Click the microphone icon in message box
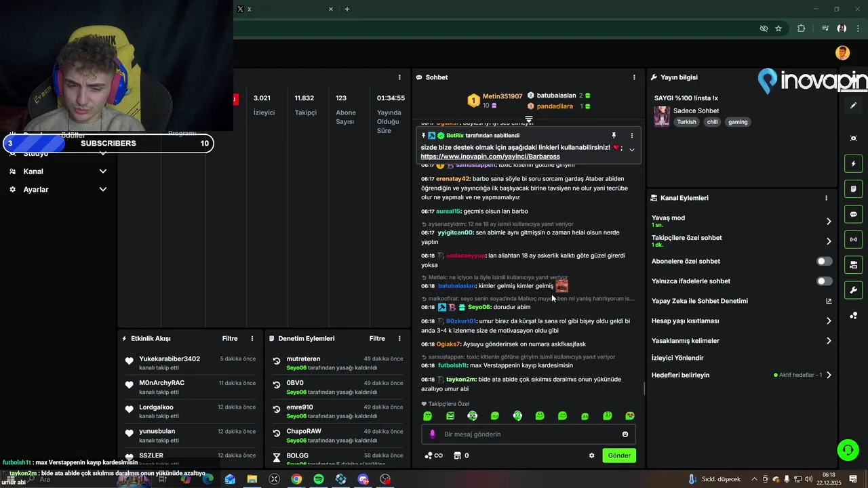 (x=433, y=434)
